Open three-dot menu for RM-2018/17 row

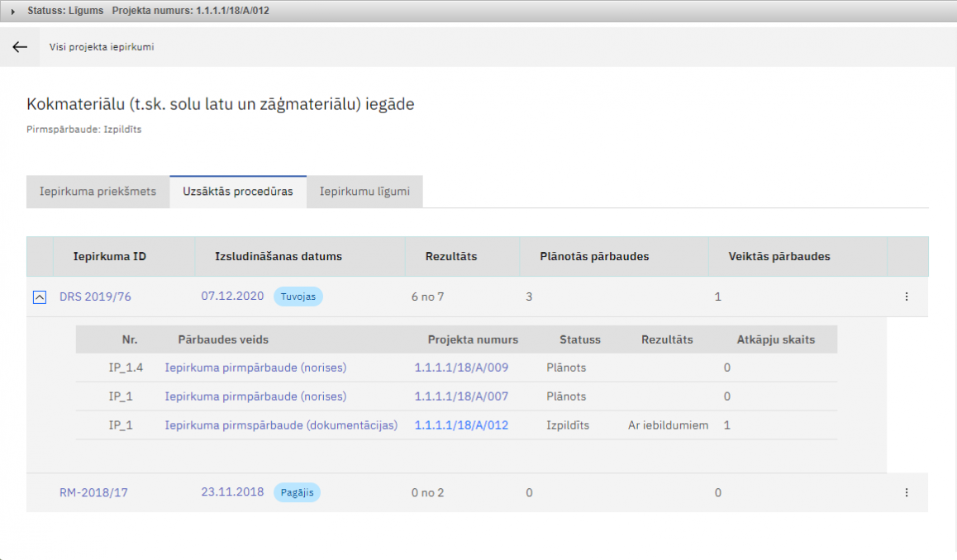tap(906, 492)
